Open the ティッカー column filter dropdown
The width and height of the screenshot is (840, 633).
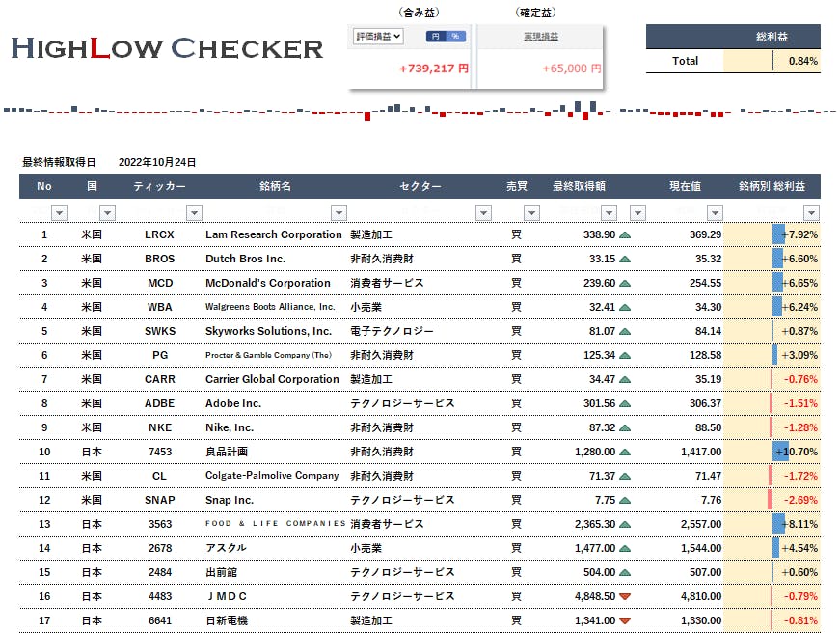(x=194, y=212)
